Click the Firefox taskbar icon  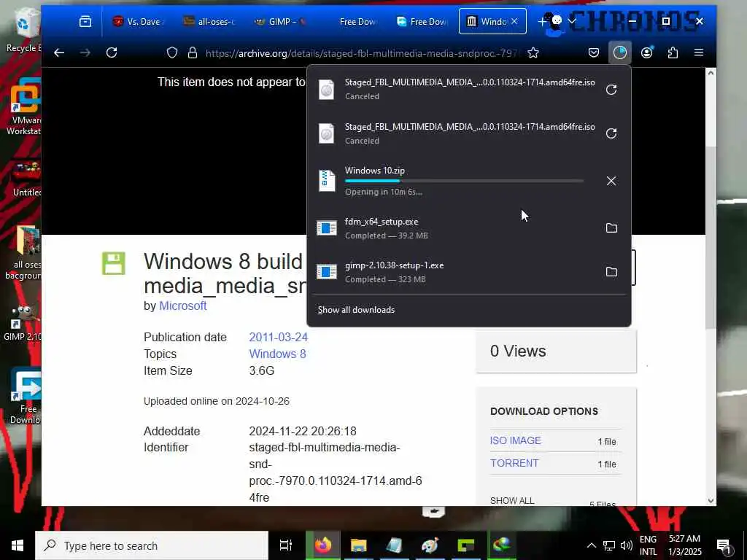pyautogui.click(x=322, y=545)
